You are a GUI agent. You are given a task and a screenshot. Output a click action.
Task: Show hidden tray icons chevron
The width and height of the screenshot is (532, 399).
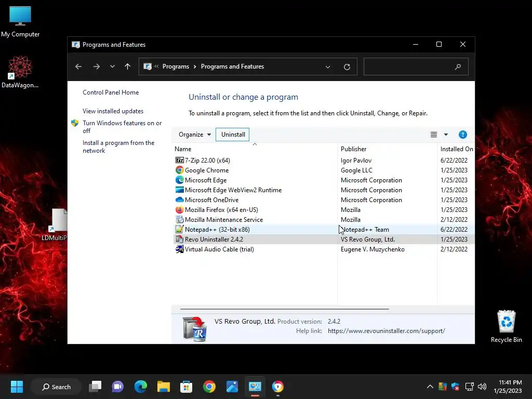430,387
